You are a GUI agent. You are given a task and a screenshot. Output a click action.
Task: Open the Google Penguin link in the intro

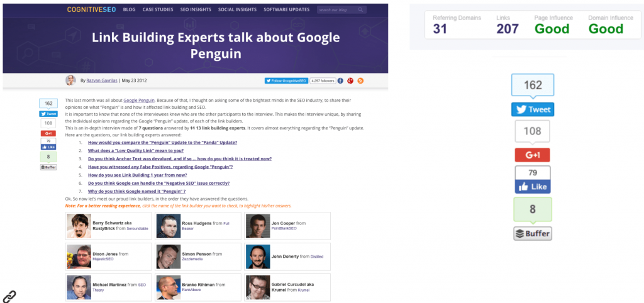point(139,100)
